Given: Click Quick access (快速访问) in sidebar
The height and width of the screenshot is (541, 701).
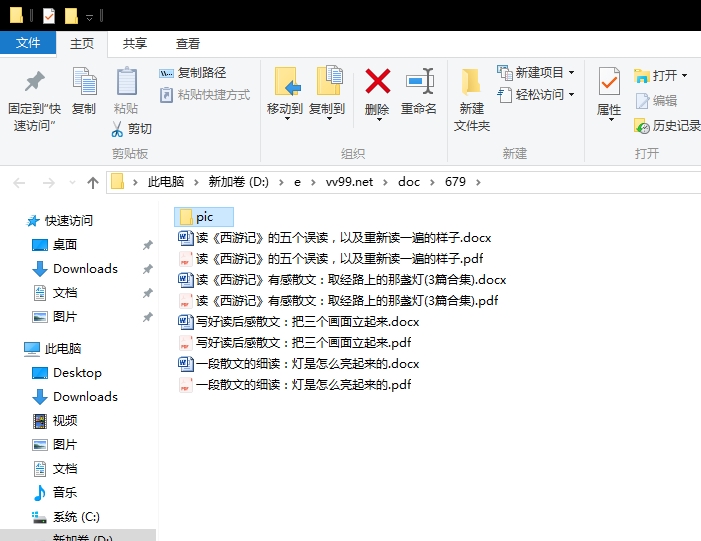Looking at the screenshot, I should click(59, 220).
